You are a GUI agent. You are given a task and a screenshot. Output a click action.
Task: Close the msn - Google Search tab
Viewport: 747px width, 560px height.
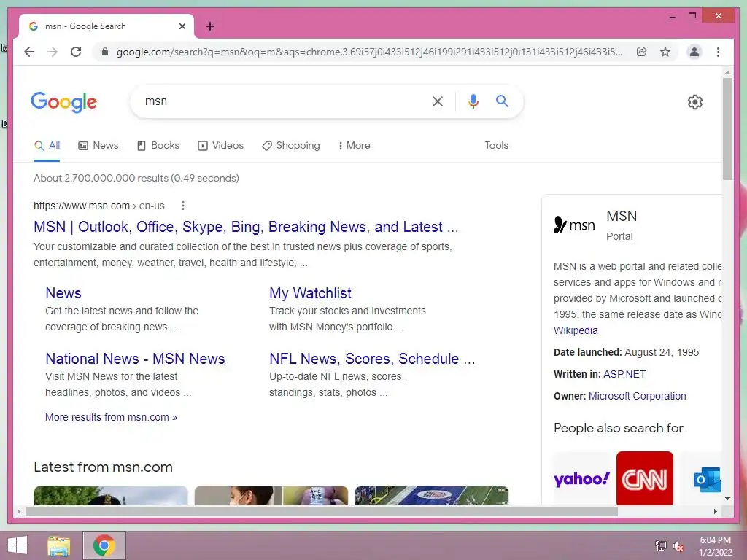tap(182, 26)
